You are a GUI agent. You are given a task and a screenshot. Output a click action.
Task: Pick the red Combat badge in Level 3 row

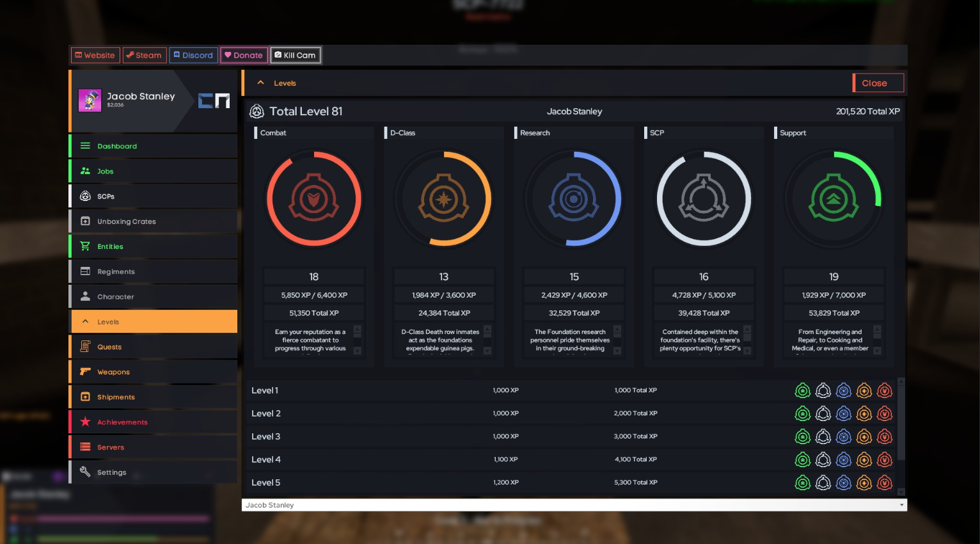coord(885,436)
